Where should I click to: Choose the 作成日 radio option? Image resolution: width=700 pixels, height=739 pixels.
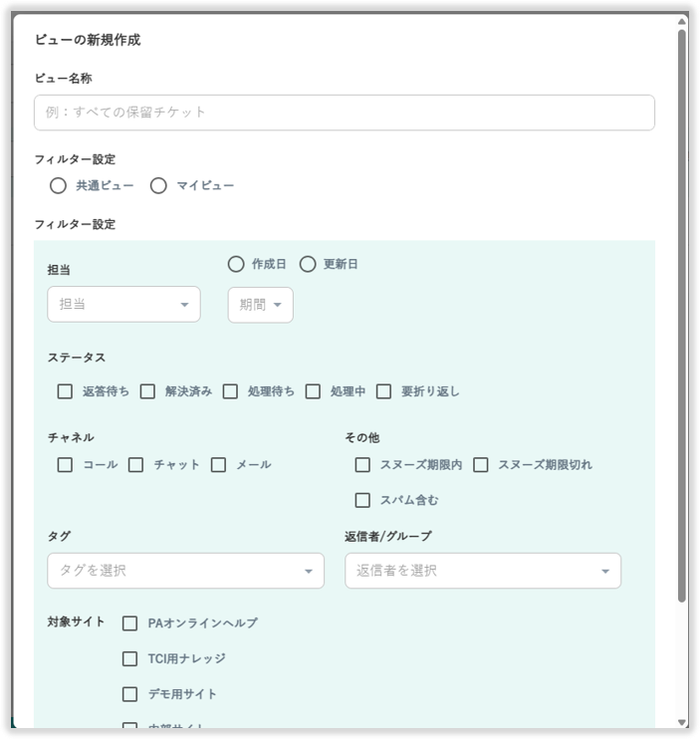[x=236, y=264]
